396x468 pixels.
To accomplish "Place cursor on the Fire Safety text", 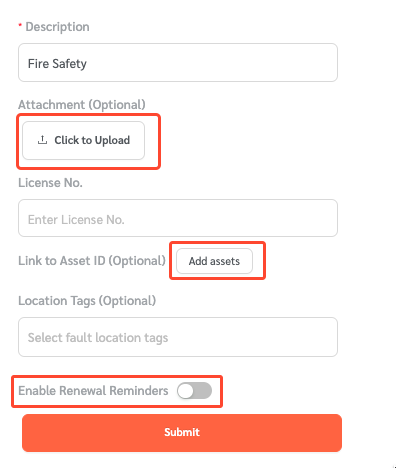I will [x=57, y=63].
